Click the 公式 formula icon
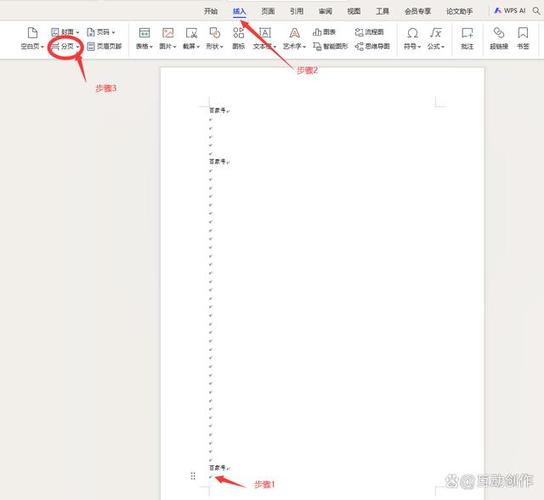The height and width of the screenshot is (500, 544). 436,33
